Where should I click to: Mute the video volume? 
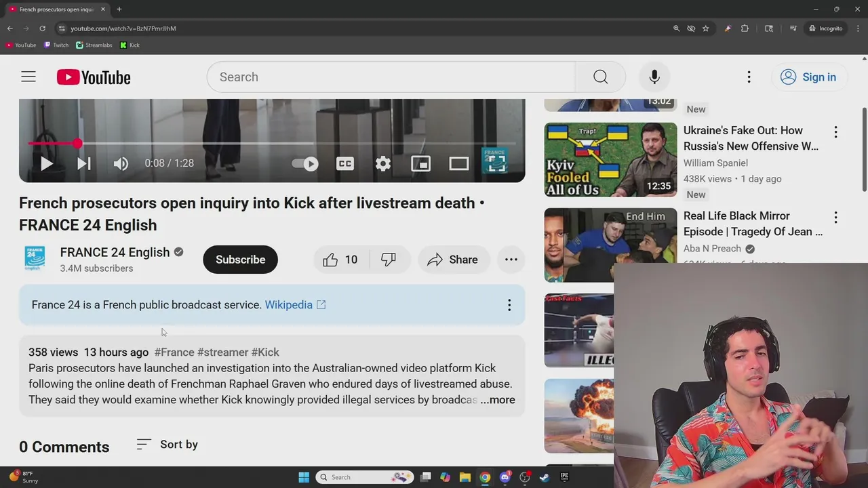(x=121, y=163)
